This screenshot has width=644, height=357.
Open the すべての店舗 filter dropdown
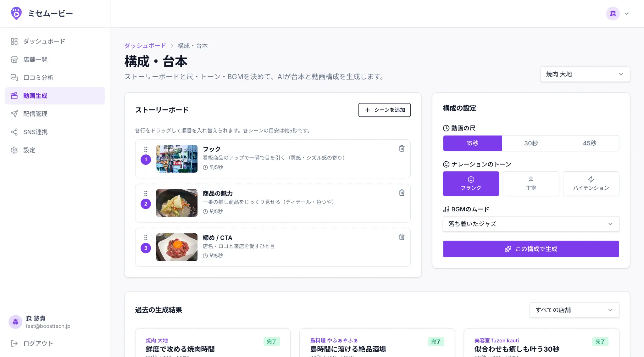pos(574,310)
